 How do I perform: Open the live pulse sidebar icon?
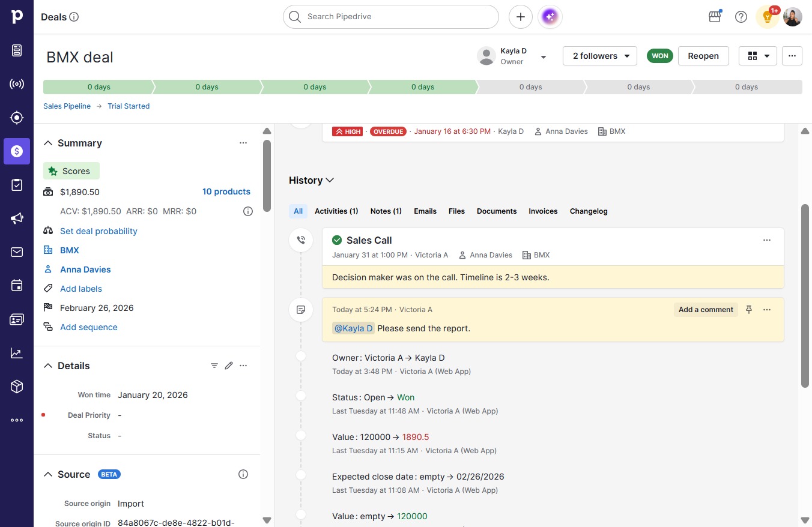[x=17, y=84]
